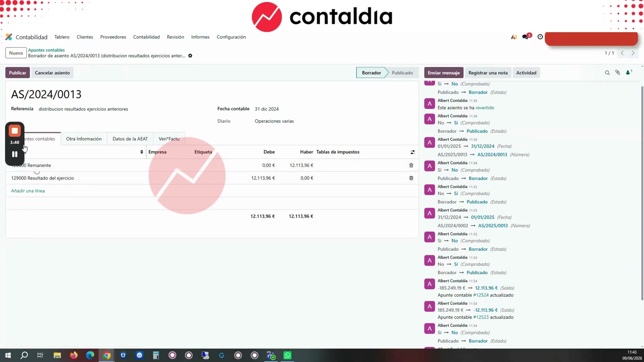The image size is (644, 362).
Task: Stop the screen recording
Action: [x=15, y=131]
